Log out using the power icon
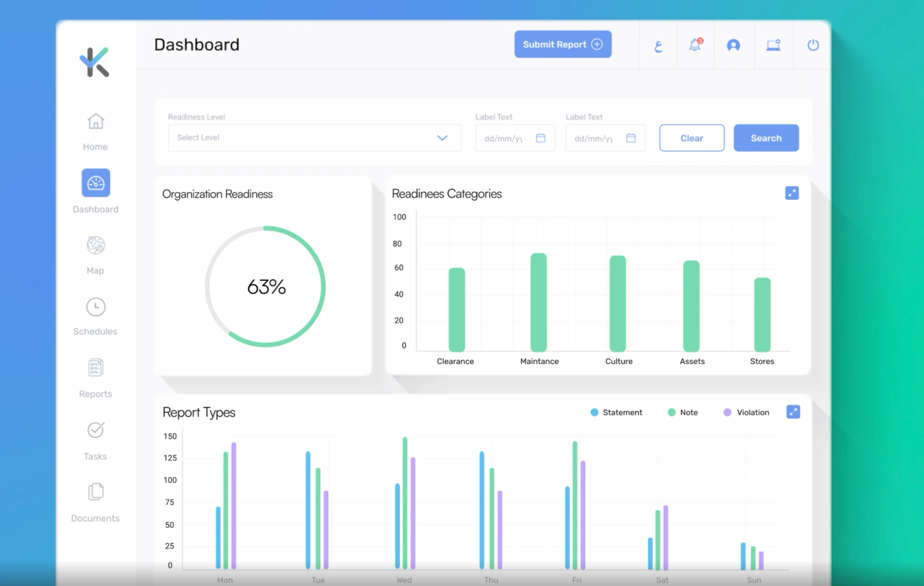Screen dimensions: 924x586 tap(813, 45)
